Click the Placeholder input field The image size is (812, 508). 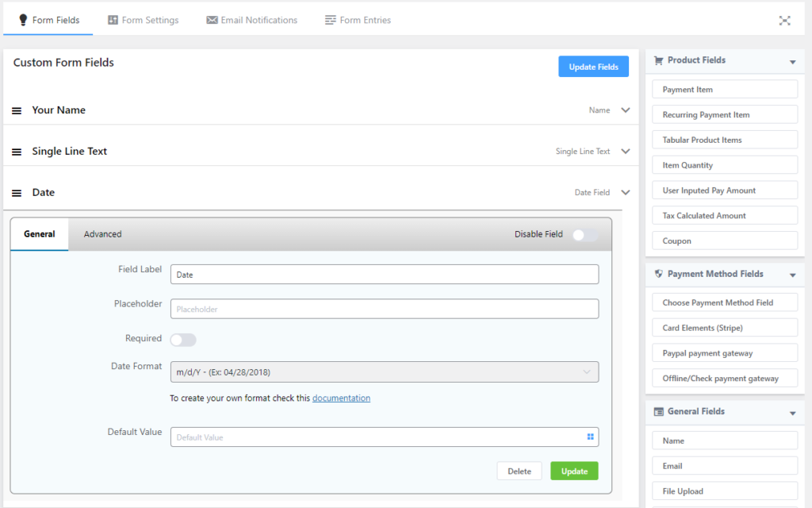coord(384,309)
